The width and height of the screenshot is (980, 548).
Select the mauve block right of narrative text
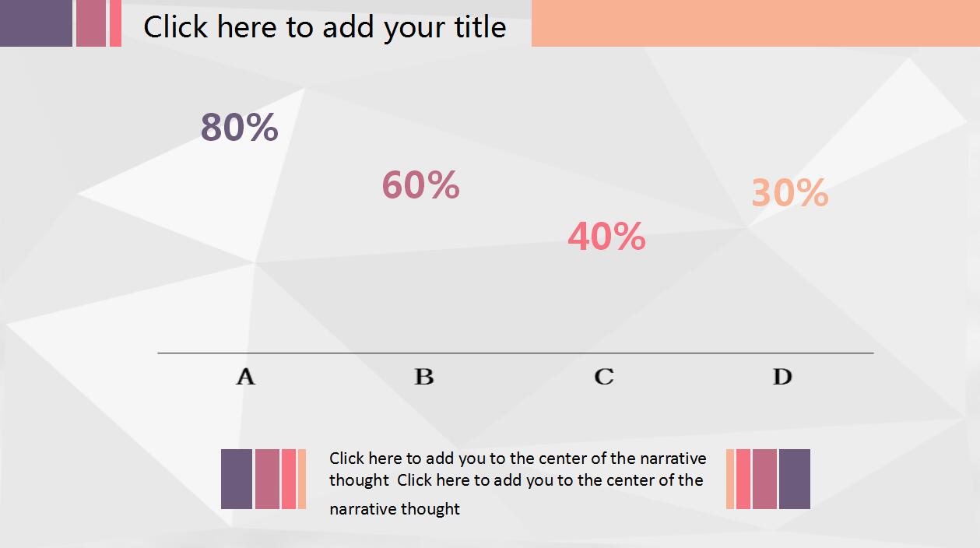pos(764,479)
